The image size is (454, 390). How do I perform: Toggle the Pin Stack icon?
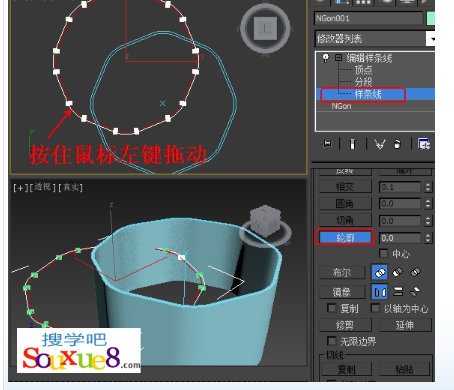tap(327, 144)
